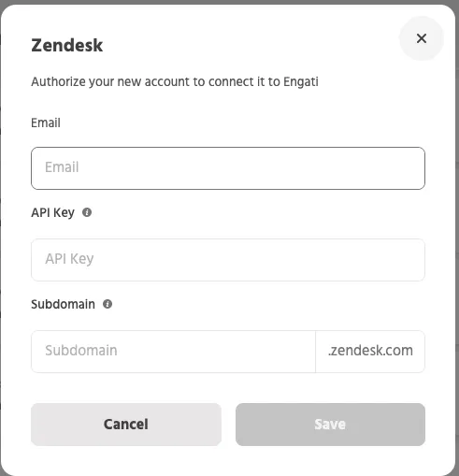Click the gray Cancel button label
459x476 pixels.
point(126,425)
